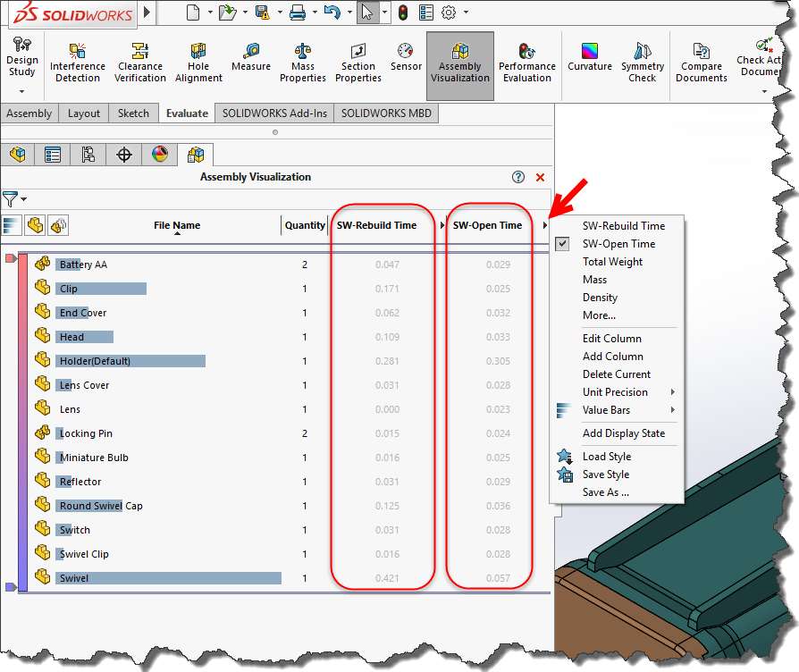Open Undo history dropdown arrow
The image size is (799, 672).
(x=349, y=13)
